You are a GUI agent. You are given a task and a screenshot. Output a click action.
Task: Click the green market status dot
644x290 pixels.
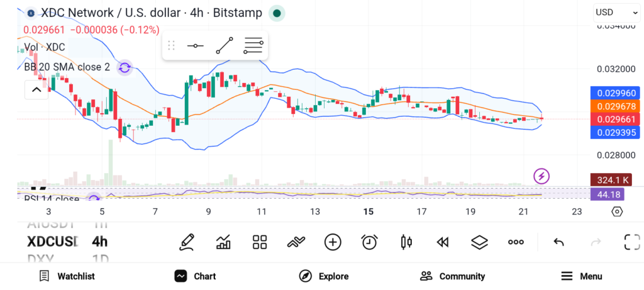(x=277, y=14)
